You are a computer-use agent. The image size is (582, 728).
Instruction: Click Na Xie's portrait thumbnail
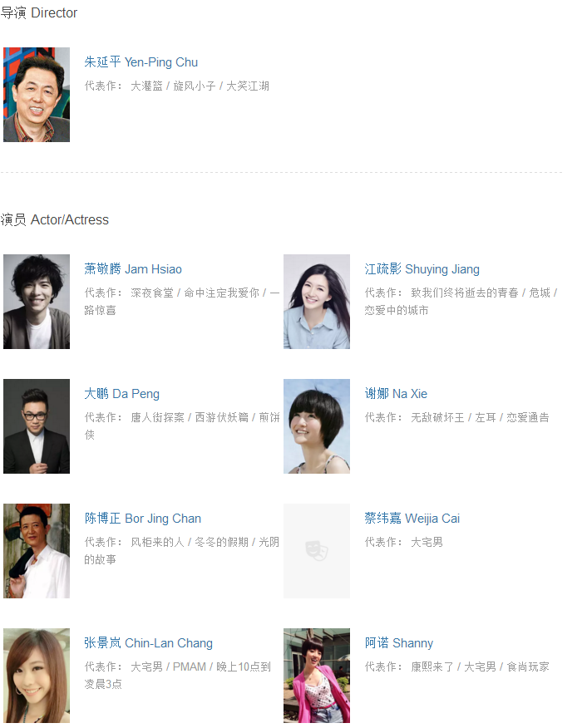point(317,426)
